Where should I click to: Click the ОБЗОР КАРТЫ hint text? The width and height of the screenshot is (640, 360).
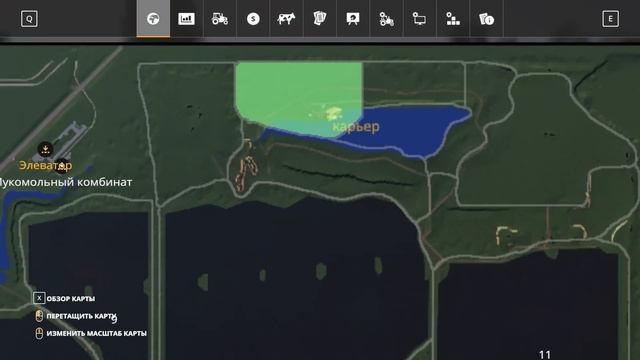(x=71, y=299)
